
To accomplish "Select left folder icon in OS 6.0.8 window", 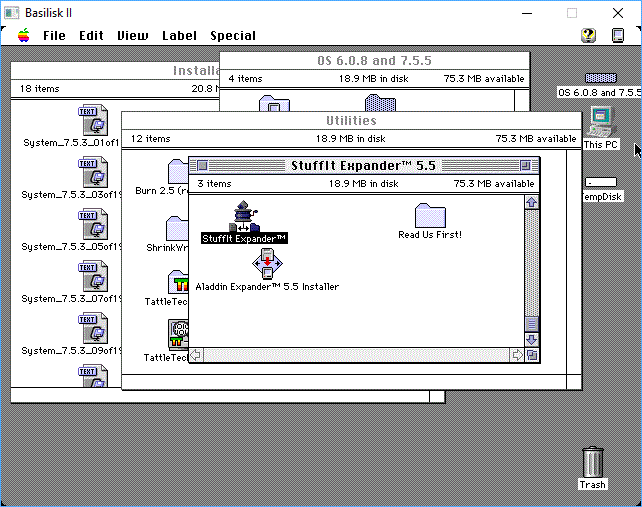I will click(274, 103).
